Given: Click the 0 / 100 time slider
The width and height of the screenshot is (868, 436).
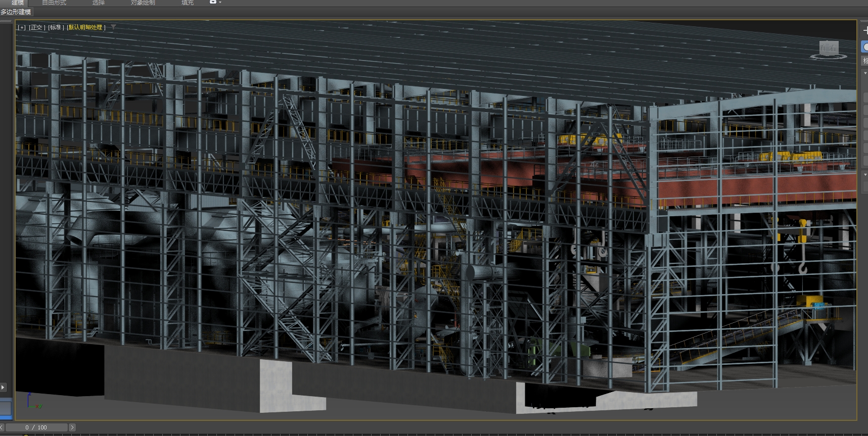Looking at the screenshot, I should [36, 427].
